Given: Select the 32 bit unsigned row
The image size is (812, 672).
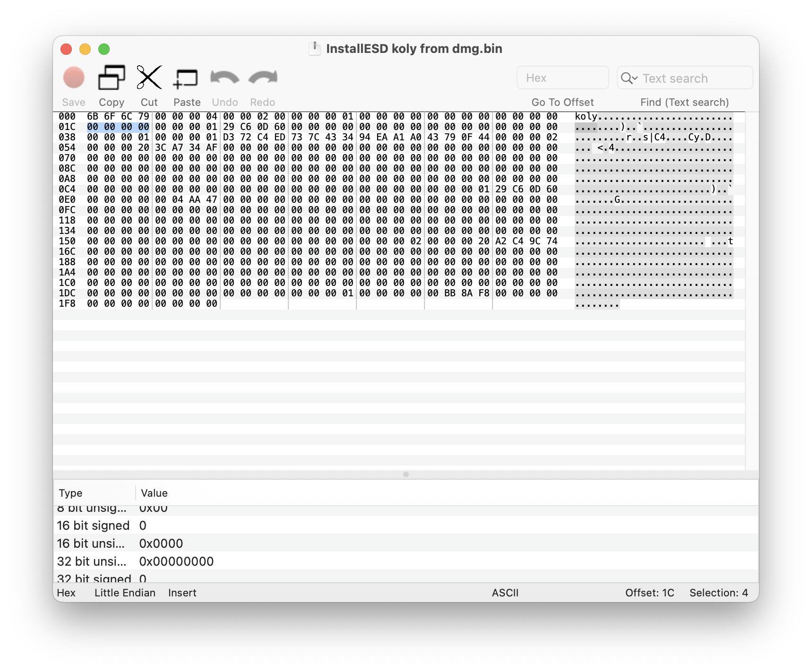Looking at the screenshot, I should (406, 561).
